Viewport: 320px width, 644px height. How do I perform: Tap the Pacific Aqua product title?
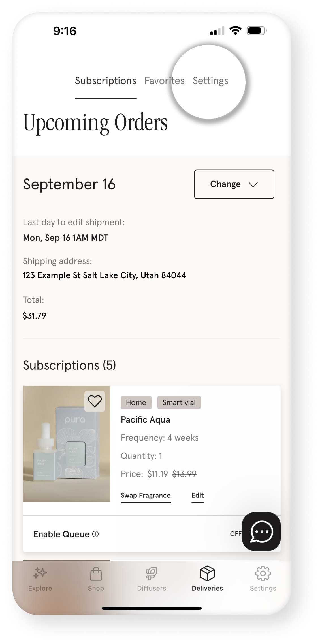(145, 420)
